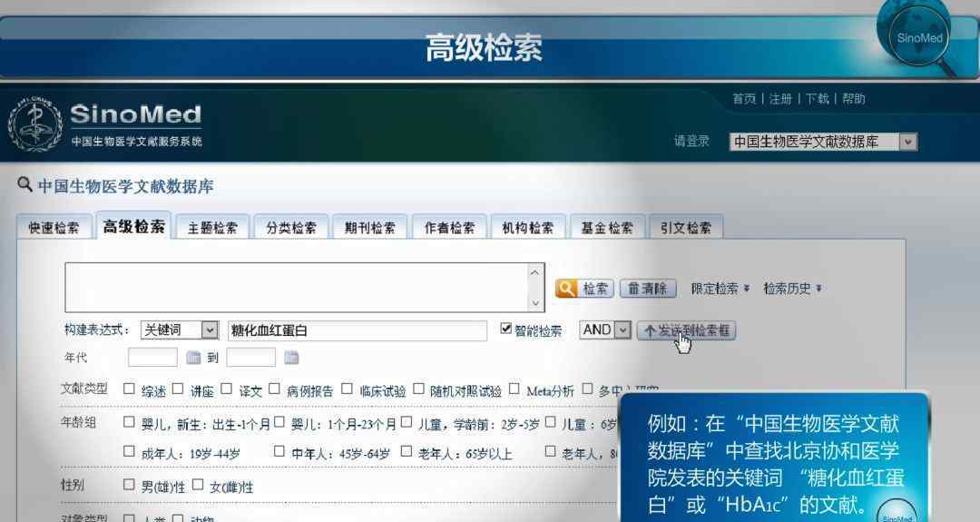Click the start year input field

(x=152, y=357)
